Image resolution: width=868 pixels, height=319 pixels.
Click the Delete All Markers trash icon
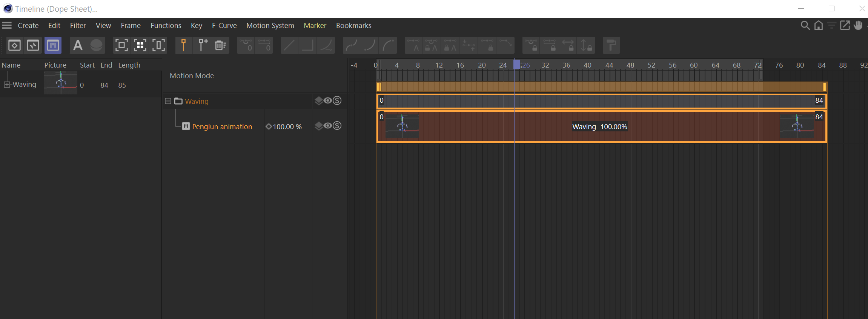[x=220, y=46]
